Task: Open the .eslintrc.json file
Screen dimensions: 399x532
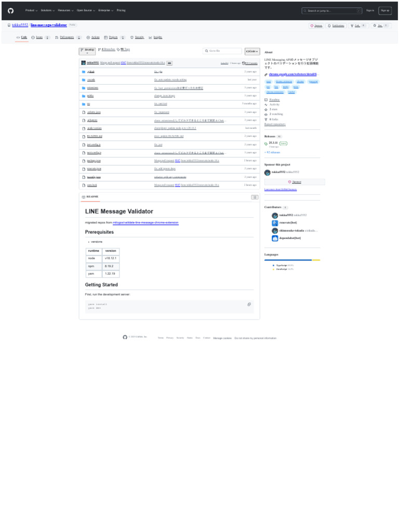Action: point(94,112)
